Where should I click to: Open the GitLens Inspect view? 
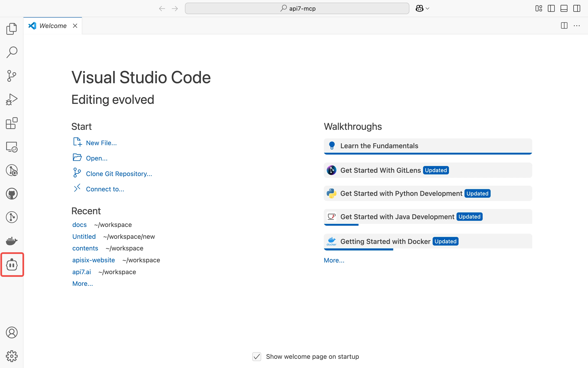(12, 170)
